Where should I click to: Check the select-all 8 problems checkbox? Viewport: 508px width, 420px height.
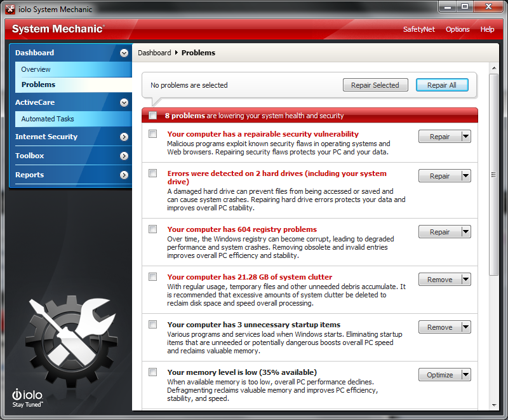(x=152, y=116)
